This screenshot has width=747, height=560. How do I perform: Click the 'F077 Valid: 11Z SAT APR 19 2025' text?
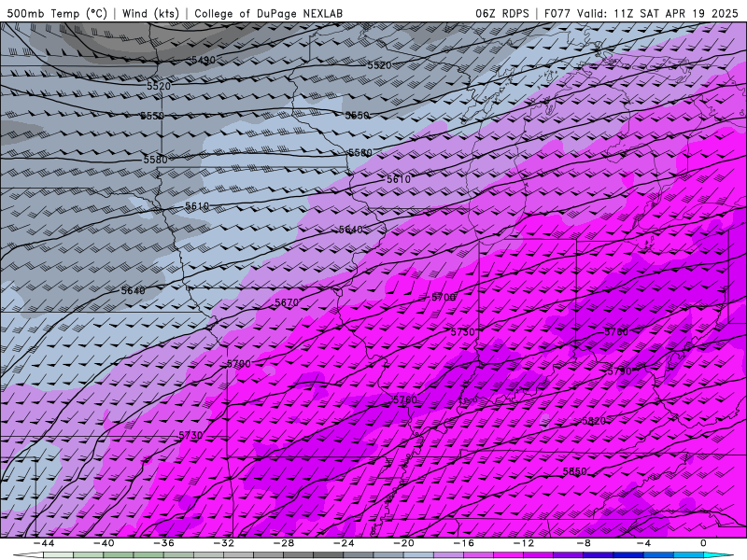point(642,13)
